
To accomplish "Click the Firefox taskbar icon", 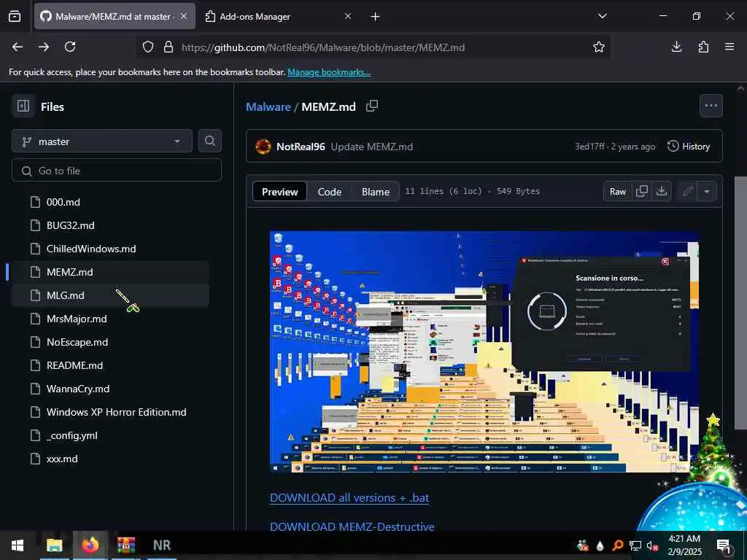I will tap(90, 545).
